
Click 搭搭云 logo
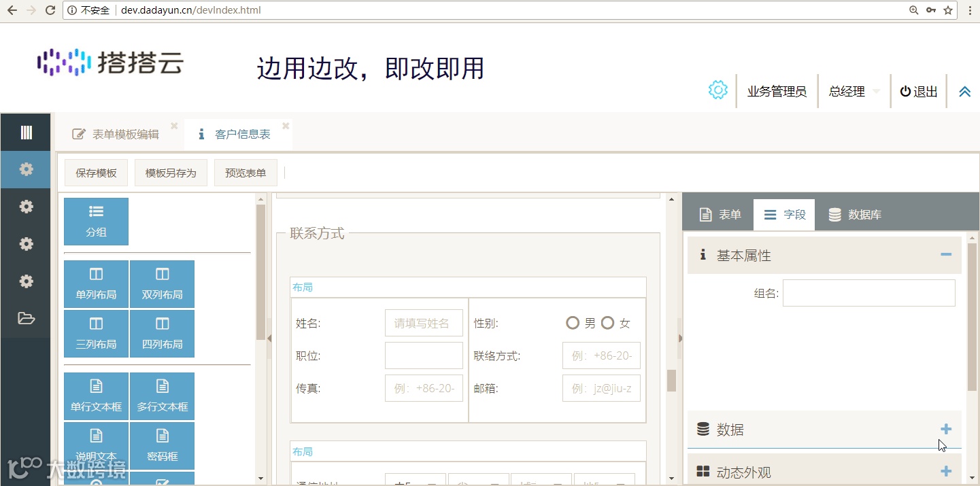click(x=110, y=63)
